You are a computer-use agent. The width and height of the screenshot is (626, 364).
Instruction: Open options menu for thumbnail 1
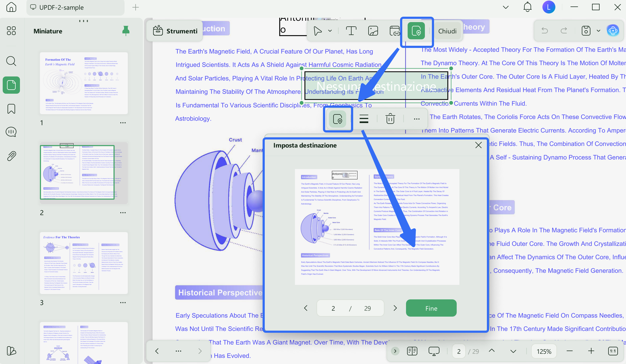click(x=123, y=123)
